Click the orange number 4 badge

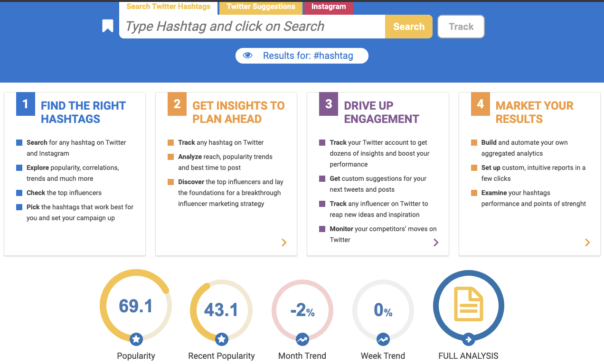481,104
